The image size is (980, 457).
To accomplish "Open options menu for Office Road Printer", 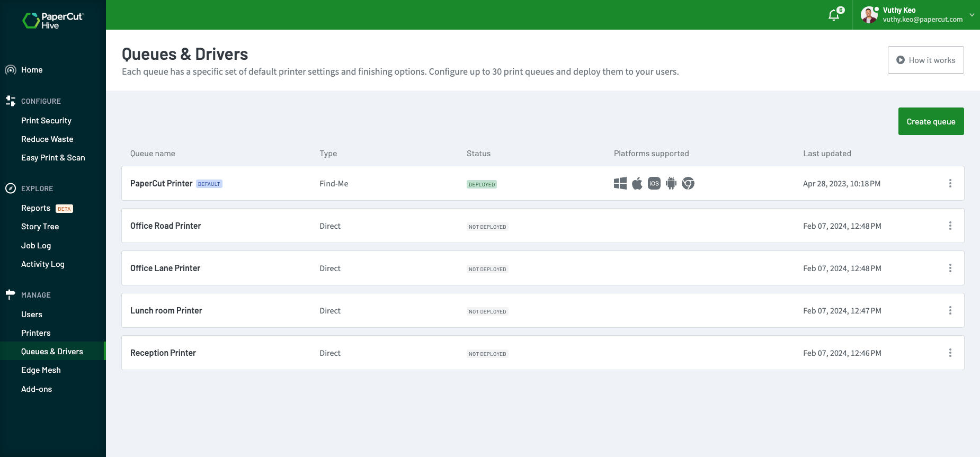I will (950, 226).
